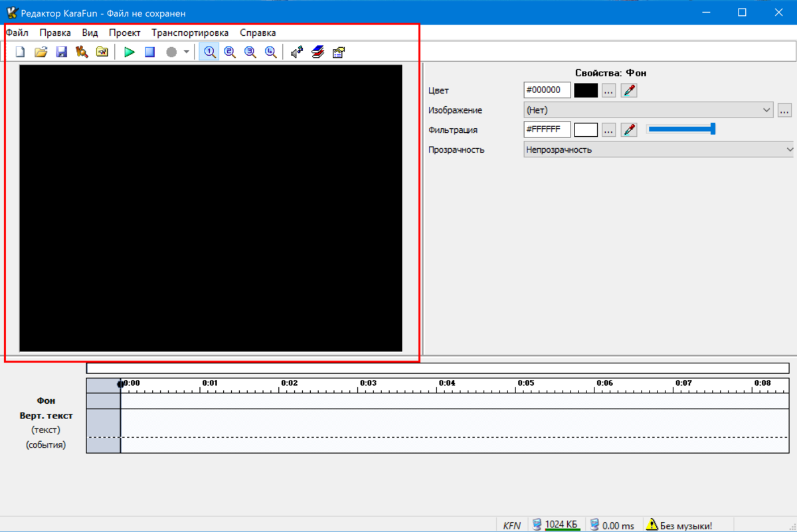
Task: Open the Файл menu
Action: coord(17,33)
